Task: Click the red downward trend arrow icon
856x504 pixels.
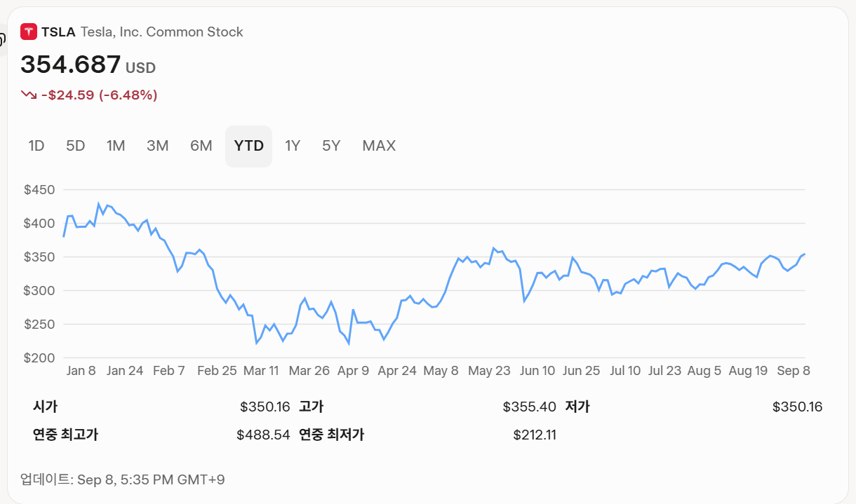Action: point(29,95)
